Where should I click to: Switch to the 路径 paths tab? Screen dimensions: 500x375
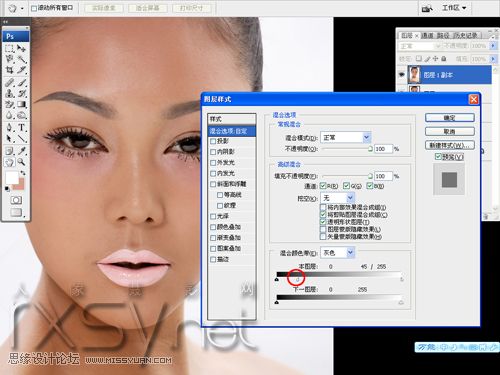coord(443,35)
